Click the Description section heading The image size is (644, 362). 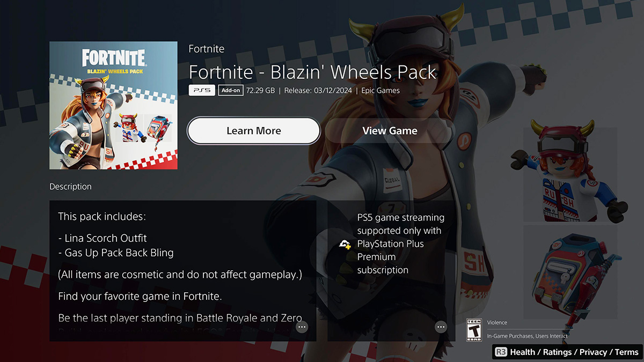click(70, 187)
